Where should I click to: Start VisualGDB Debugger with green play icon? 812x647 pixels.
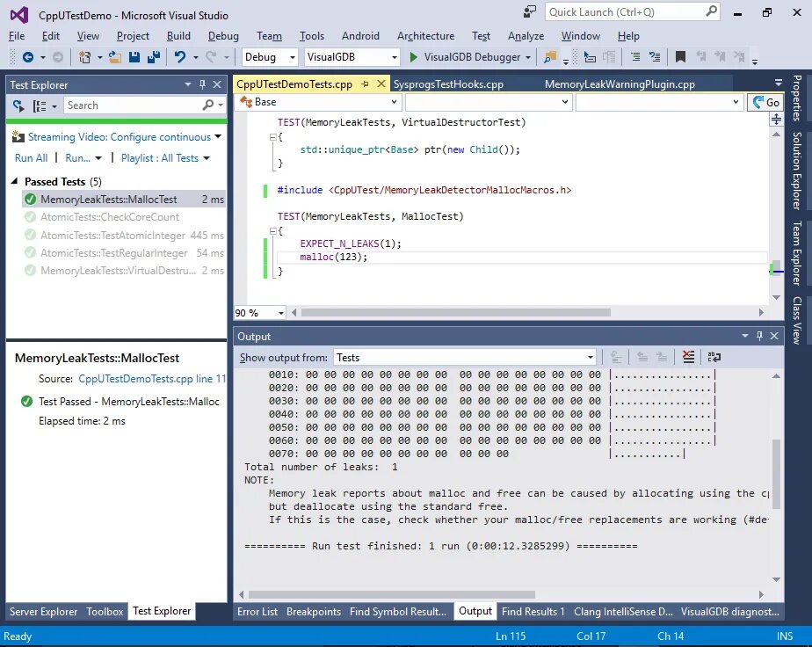[413, 57]
